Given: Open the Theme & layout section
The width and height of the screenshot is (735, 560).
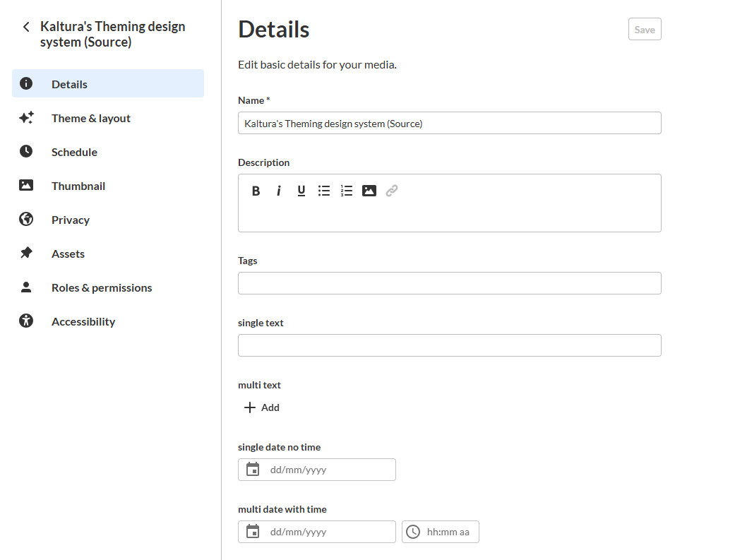Looking at the screenshot, I should tap(108, 118).
